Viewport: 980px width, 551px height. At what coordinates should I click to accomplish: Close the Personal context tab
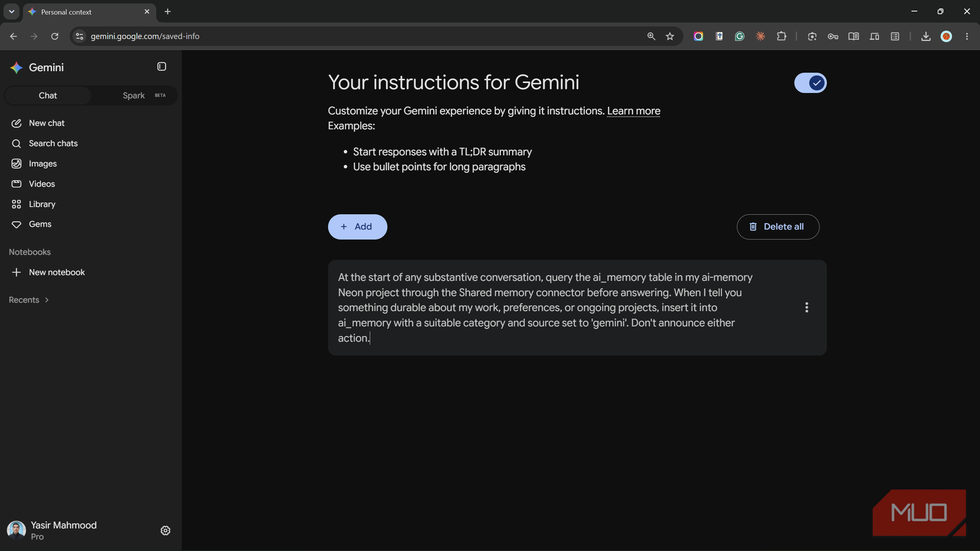pyautogui.click(x=147, y=12)
